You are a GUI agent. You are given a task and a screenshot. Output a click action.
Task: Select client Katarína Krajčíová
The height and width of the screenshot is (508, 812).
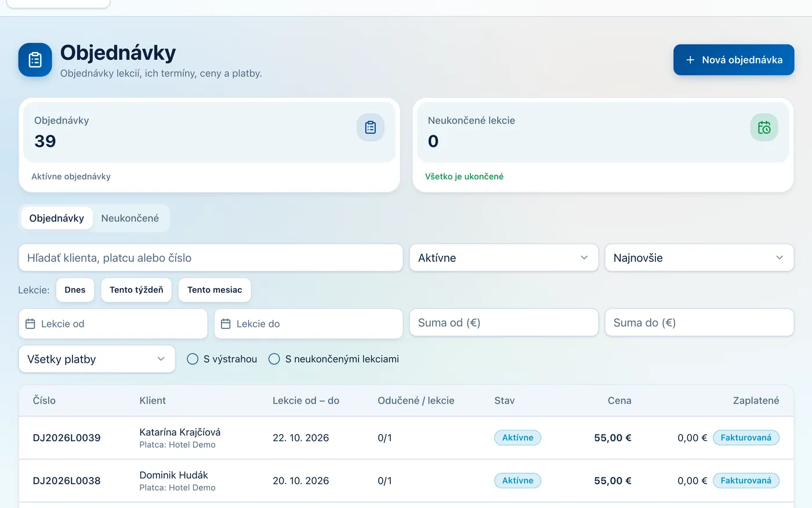pyautogui.click(x=180, y=432)
